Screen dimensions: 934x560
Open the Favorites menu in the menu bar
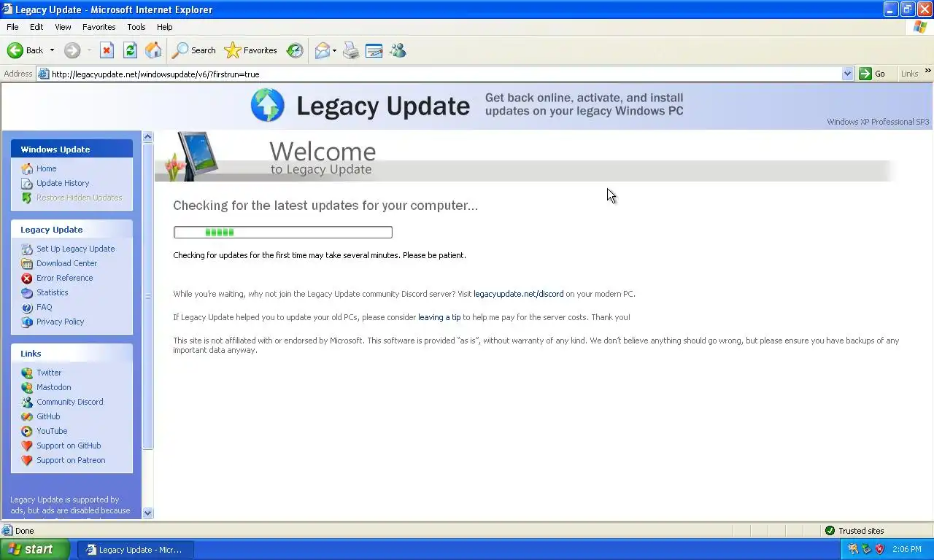coord(99,27)
